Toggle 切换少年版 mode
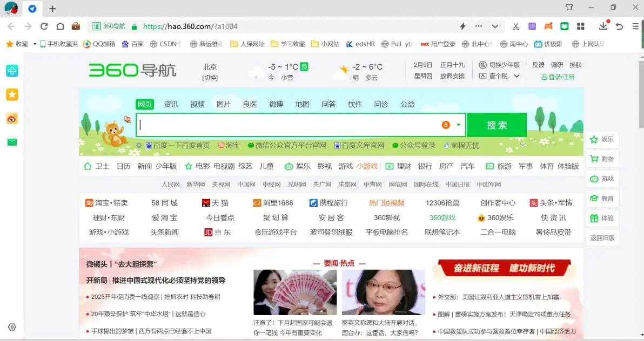Viewport: 644px width, 341px height. tap(499, 65)
